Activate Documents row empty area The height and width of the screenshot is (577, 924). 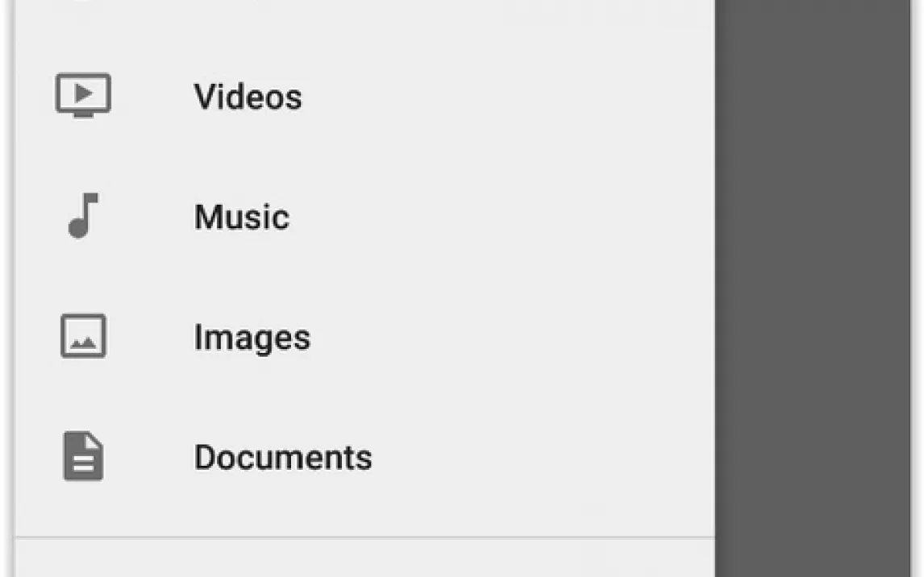pyautogui.click(x=542, y=458)
